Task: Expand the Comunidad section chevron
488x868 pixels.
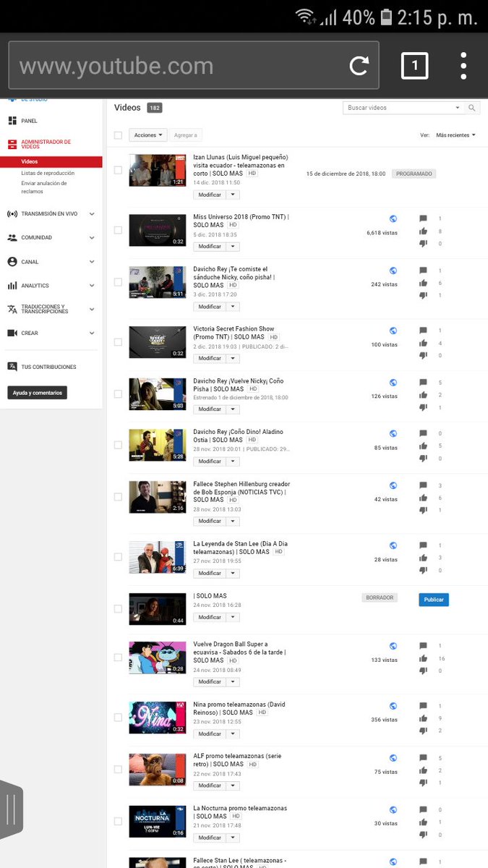Action: [92, 237]
